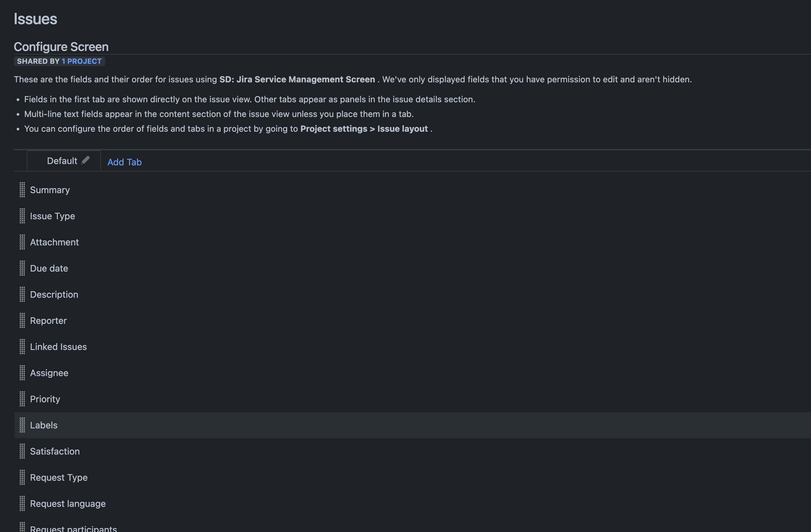Viewport: 811px width, 532px height.
Task: Select the highlighted Labels field row
Action: [x=412, y=425]
